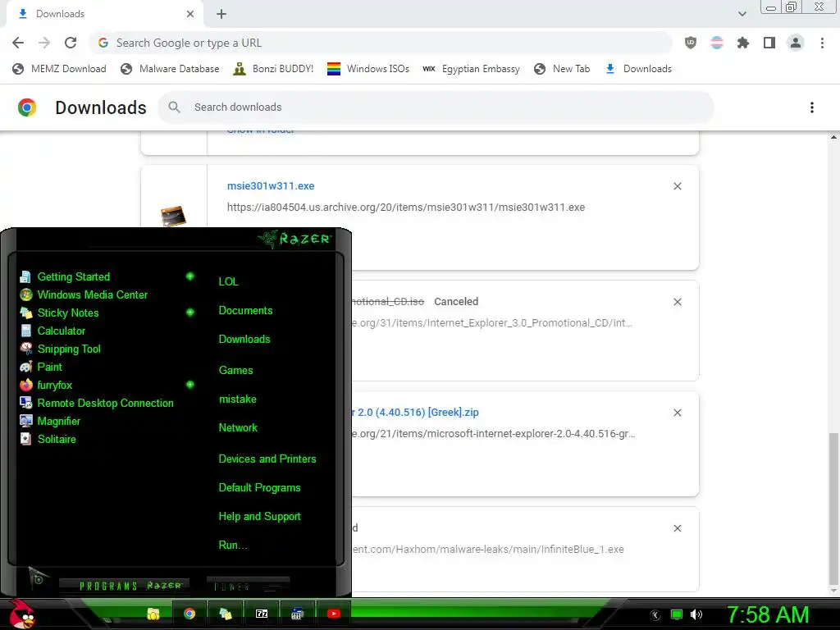Go forward in Chrome
Viewport: 840px width, 630px height.
44,43
